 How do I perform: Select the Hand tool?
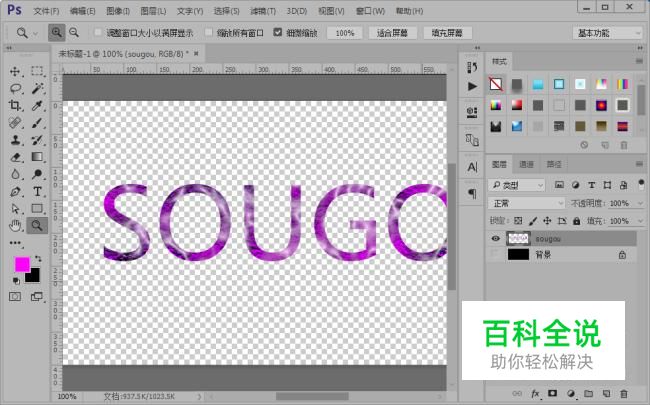pos(15,226)
